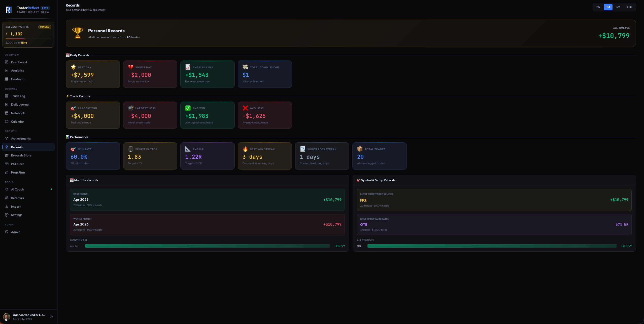Click the Best Day star icon
Image resolution: width=644 pixels, height=324 pixels.
tap(73, 67)
